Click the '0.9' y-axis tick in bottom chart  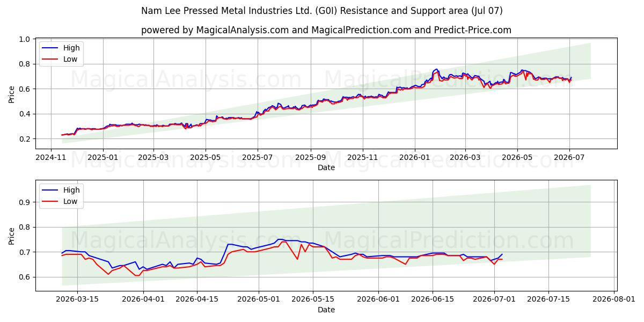click(x=25, y=202)
